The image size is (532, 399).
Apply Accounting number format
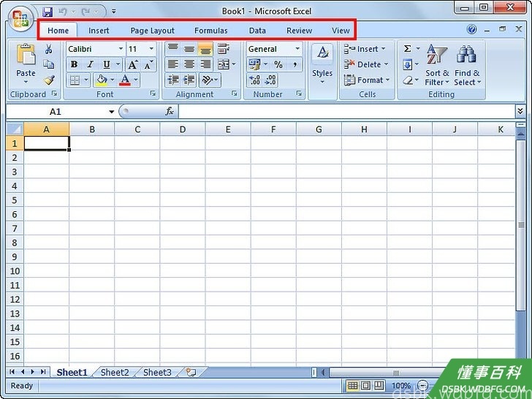click(x=254, y=64)
